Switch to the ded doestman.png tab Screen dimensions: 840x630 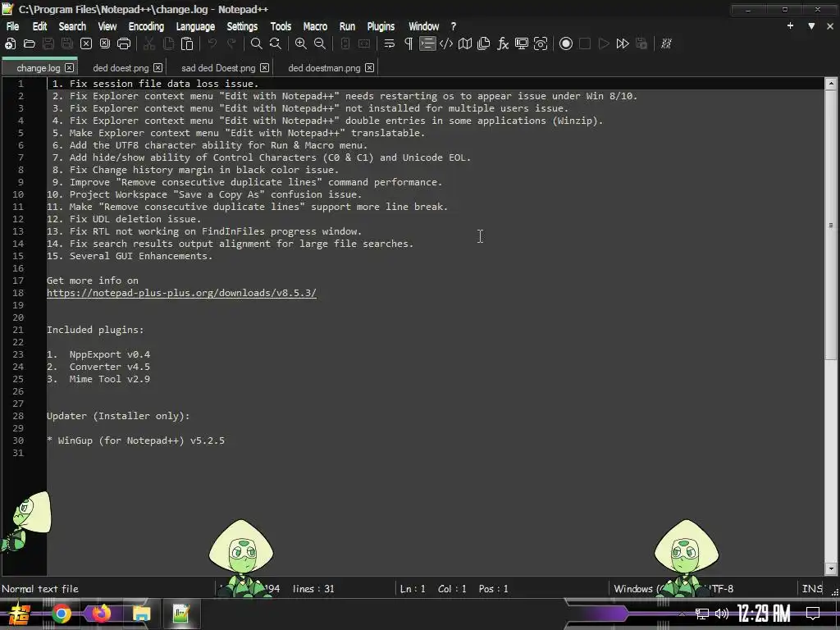pos(324,68)
